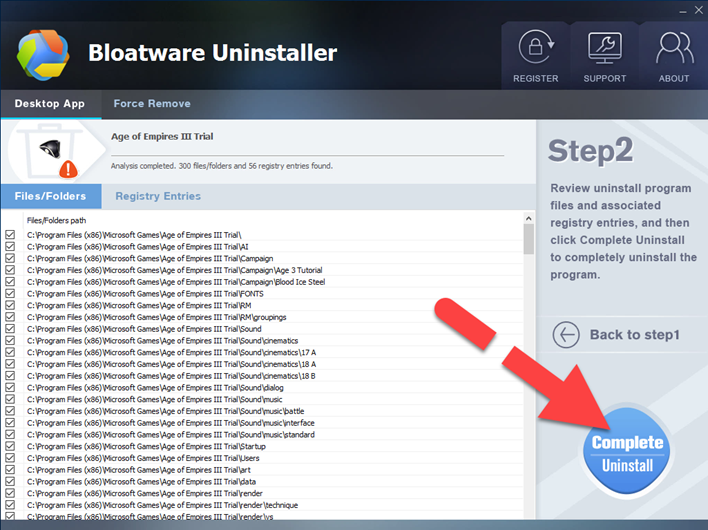Viewport: 708px width, 530px height.
Task: Uncheck the Trial\art folder checkbox
Action: (x=10, y=470)
